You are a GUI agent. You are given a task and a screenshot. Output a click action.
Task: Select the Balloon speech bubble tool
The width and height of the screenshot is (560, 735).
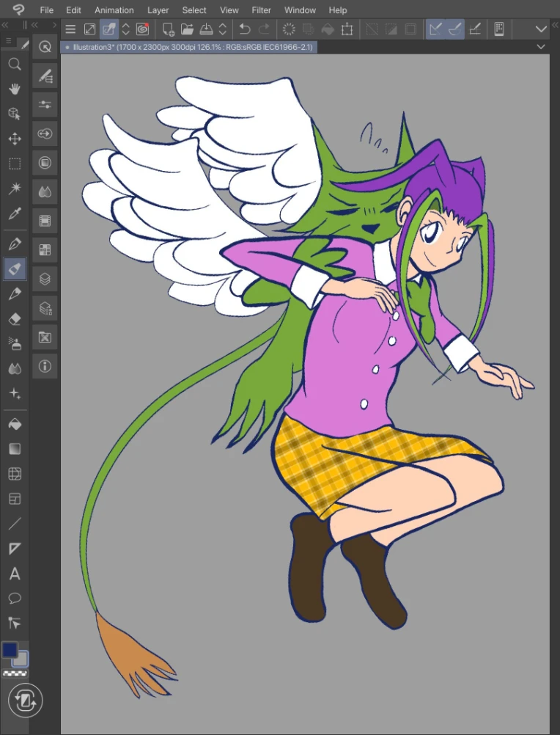[15, 599]
